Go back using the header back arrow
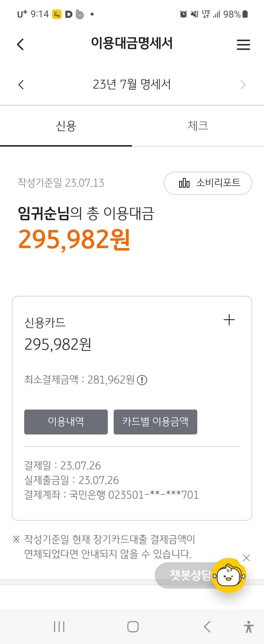The image size is (264, 644). pyautogui.click(x=20, y=44)
